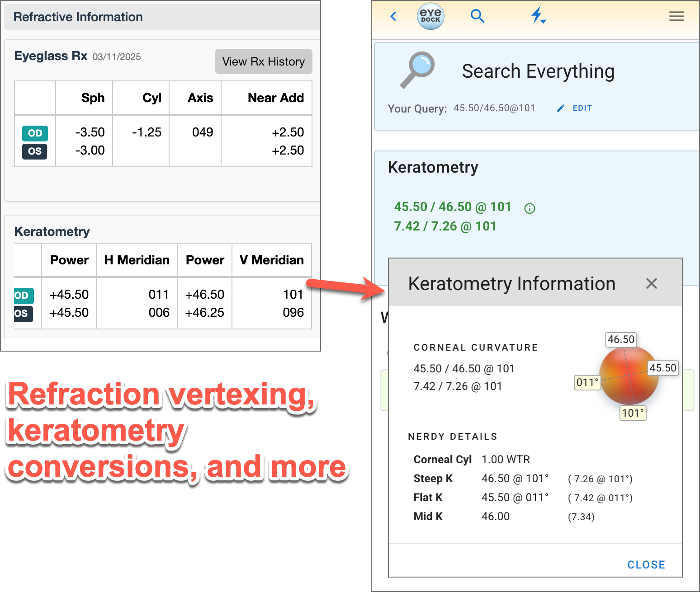Screen dimensions: 700x592
Task: Click the 101° axis label on the diagram
Action: coord(633,413)
